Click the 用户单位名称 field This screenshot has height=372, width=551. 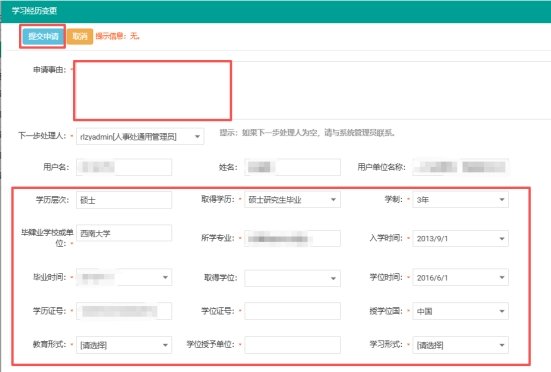(x=460, y=167)
